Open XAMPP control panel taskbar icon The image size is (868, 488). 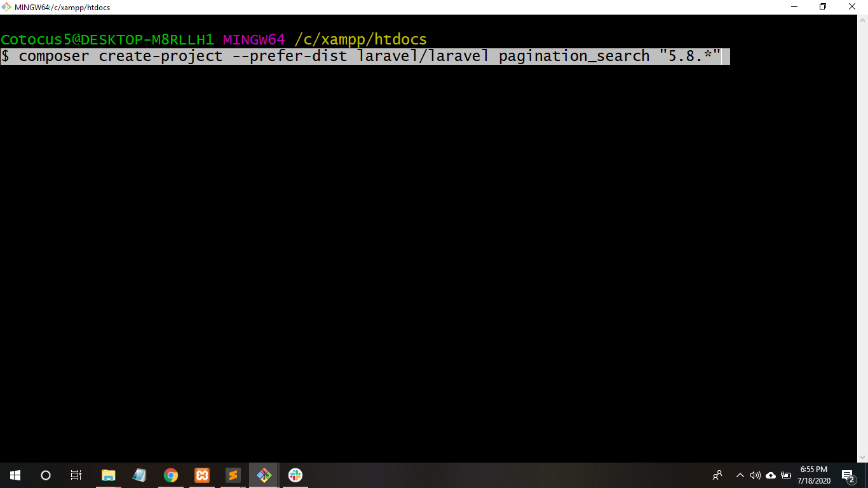(202, 475)
